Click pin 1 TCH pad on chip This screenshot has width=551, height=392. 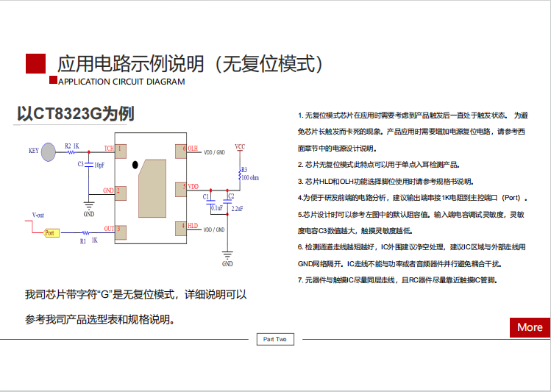coord(121,151)
